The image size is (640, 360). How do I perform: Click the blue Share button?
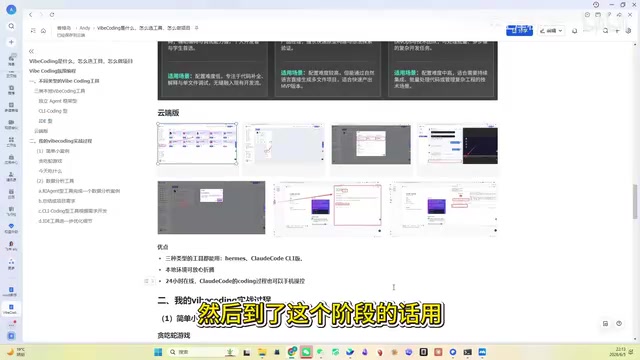tap(519, 30)
